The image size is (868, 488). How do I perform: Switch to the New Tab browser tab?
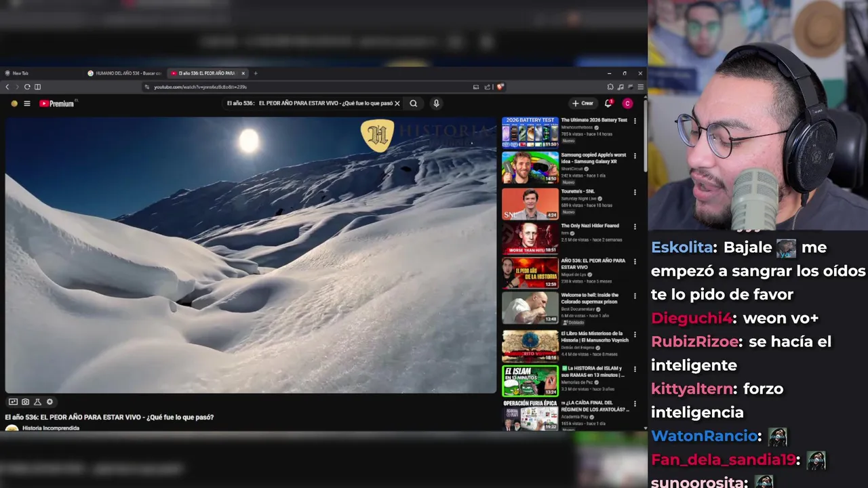(x=42, y=73)
